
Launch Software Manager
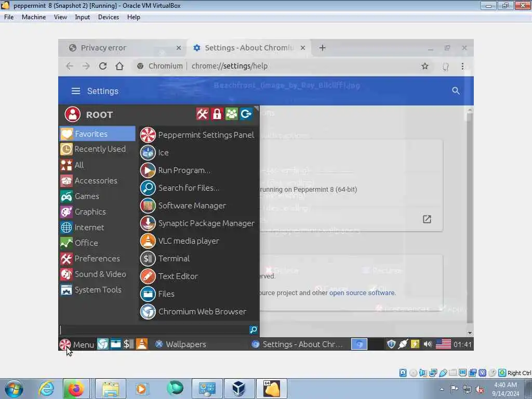point(197,205)
